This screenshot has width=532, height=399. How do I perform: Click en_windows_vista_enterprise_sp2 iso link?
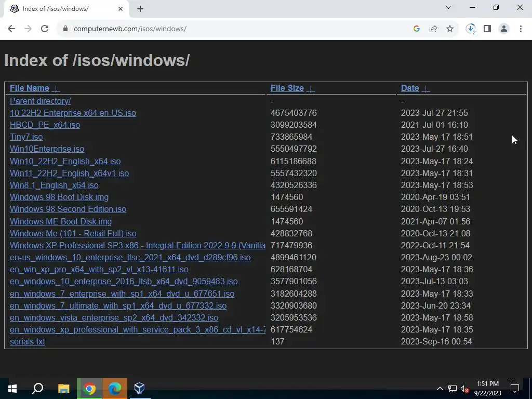point(114,317)
